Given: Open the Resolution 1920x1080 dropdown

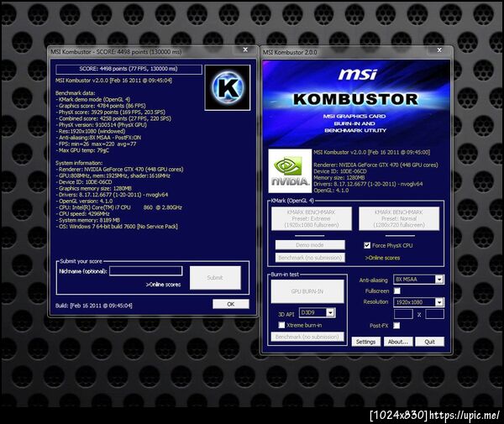Looking at the screenshot, I should (419, 302).
